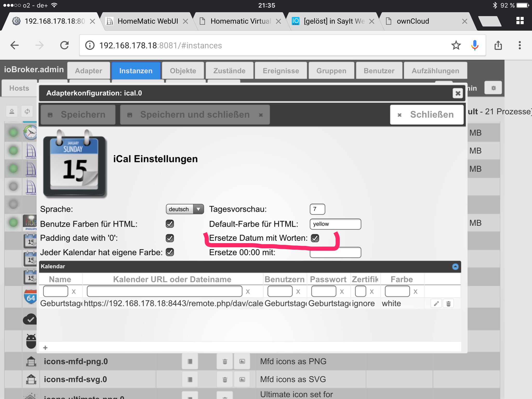Image resolution: width=532 pixels, height=399 pixels.
Task: Toggle 'Benutze Farben für HTML' checkbox
Action: [x=170, y=224]
